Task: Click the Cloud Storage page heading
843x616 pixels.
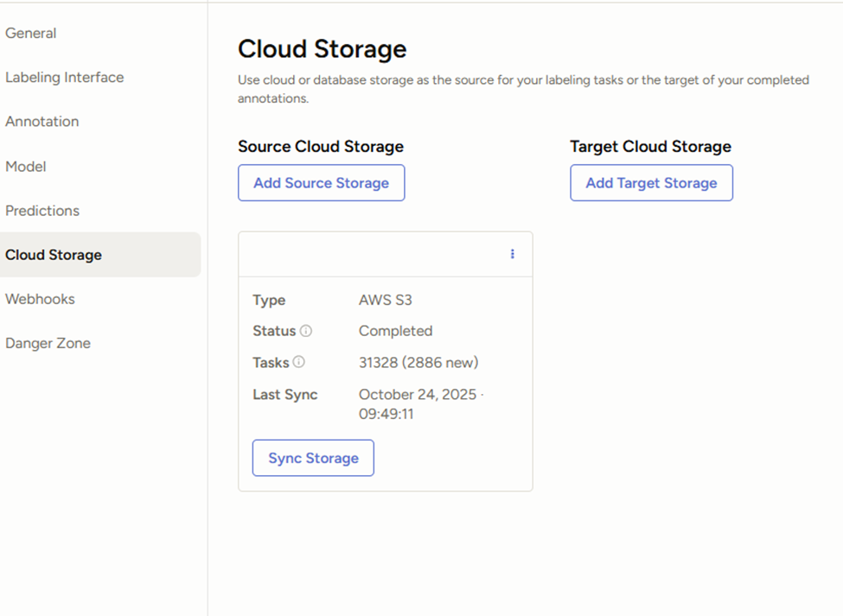Action: point(322,49)
